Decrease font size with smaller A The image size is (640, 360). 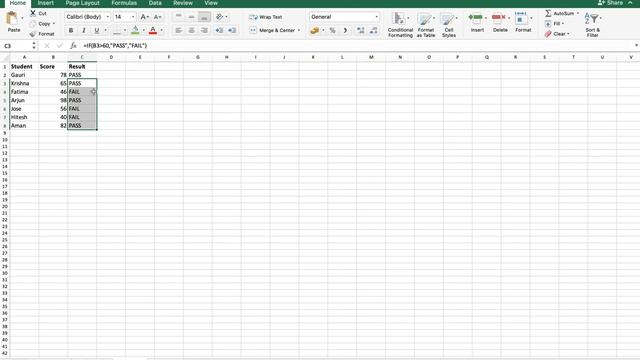click(158, 17)
